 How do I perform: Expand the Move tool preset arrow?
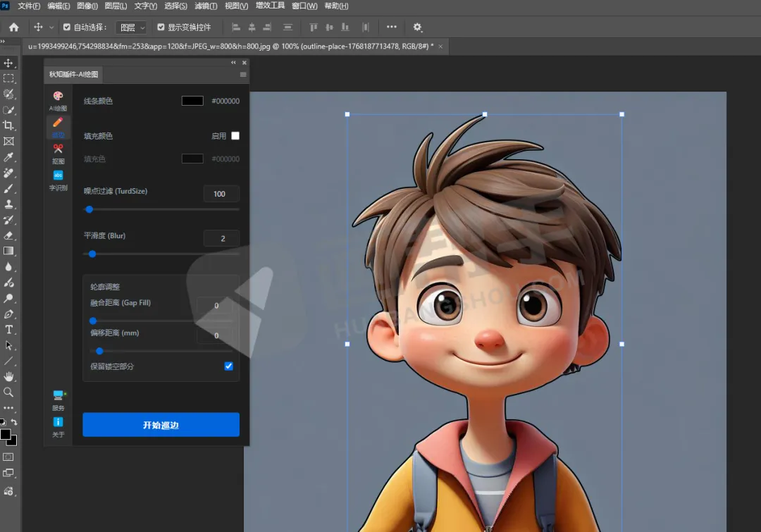[51, 27]
